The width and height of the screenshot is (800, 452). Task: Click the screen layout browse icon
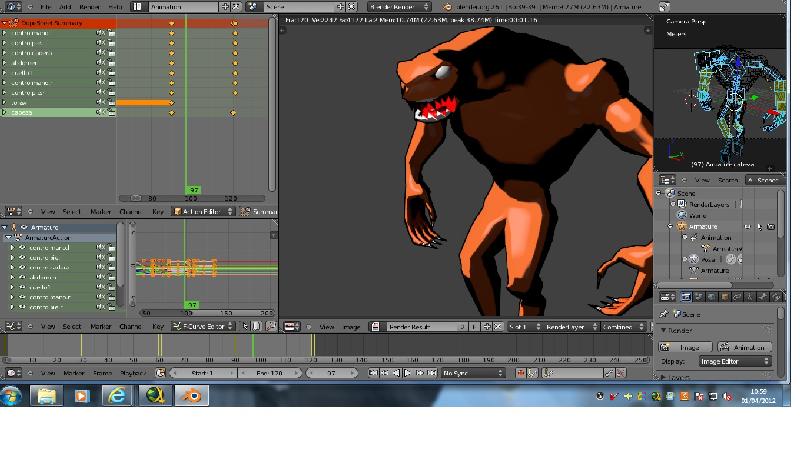(x=138, y=7)
